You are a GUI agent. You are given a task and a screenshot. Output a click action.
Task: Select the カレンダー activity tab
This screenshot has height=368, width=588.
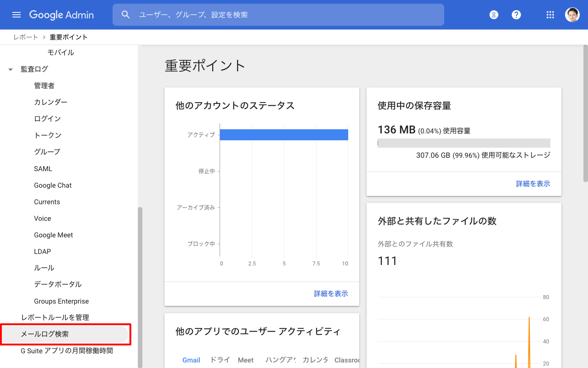[x=315, y=360]
